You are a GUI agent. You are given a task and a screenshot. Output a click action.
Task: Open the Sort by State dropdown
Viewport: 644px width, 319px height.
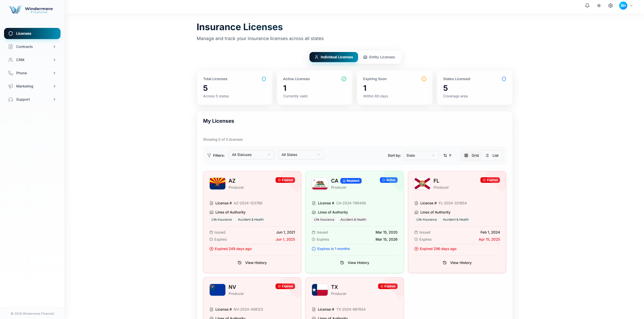point(421,155)
